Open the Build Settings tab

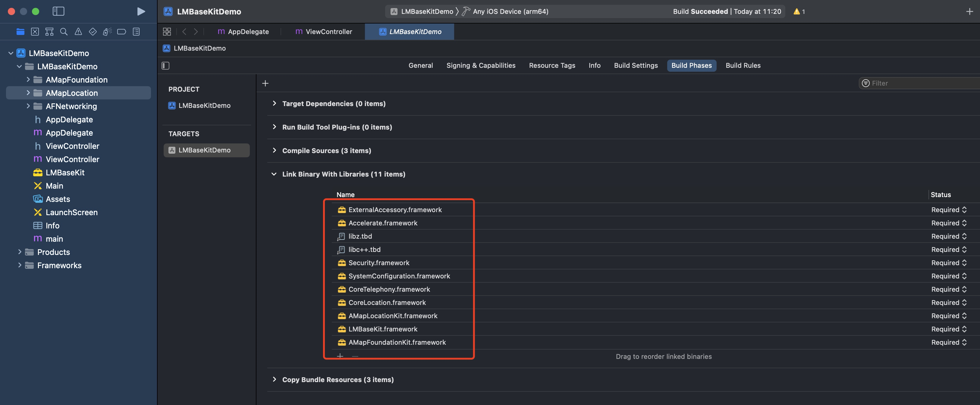tap(636, 65)
